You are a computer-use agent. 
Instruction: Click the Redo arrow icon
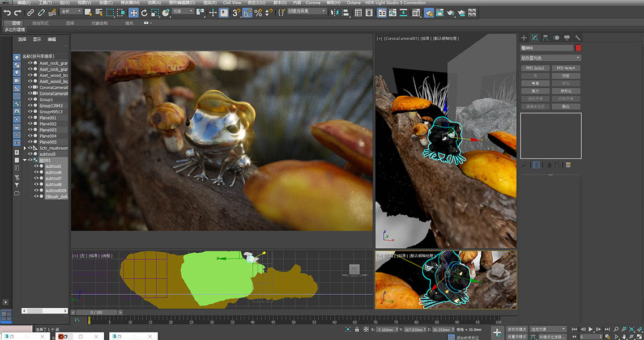coord(17,12)
